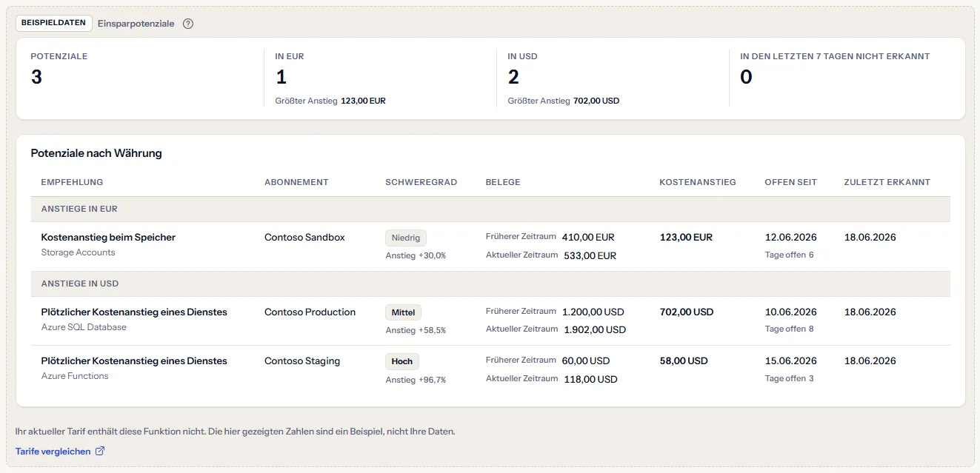Click the external link icon after Tarife vergleichen
The height and width of the screenshot is (473, 980).
[x=100, y=452]
